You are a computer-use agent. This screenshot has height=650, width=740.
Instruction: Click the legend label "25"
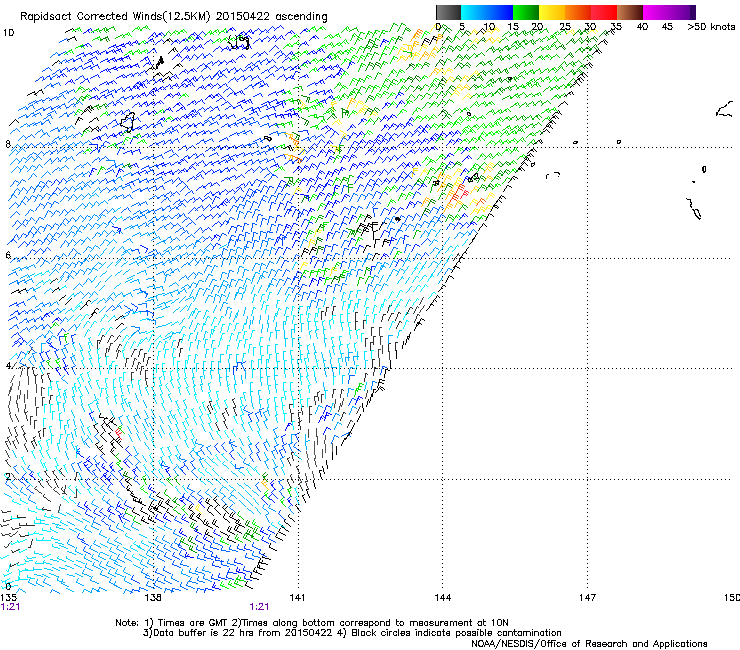564,26
